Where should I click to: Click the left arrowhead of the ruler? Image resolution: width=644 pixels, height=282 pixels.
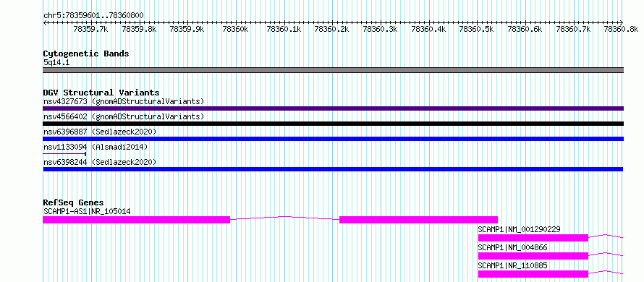[x=45, y=22]
